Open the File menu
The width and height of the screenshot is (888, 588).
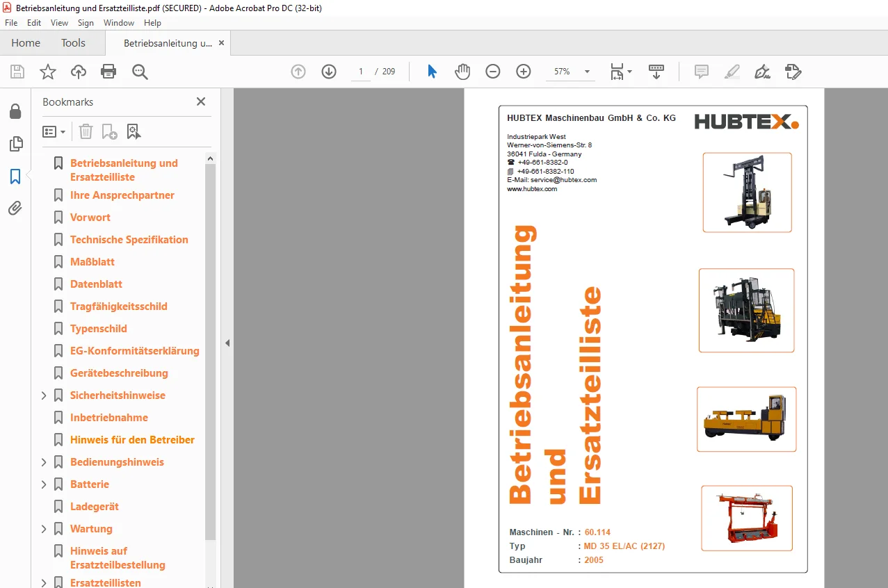point(11,23)
